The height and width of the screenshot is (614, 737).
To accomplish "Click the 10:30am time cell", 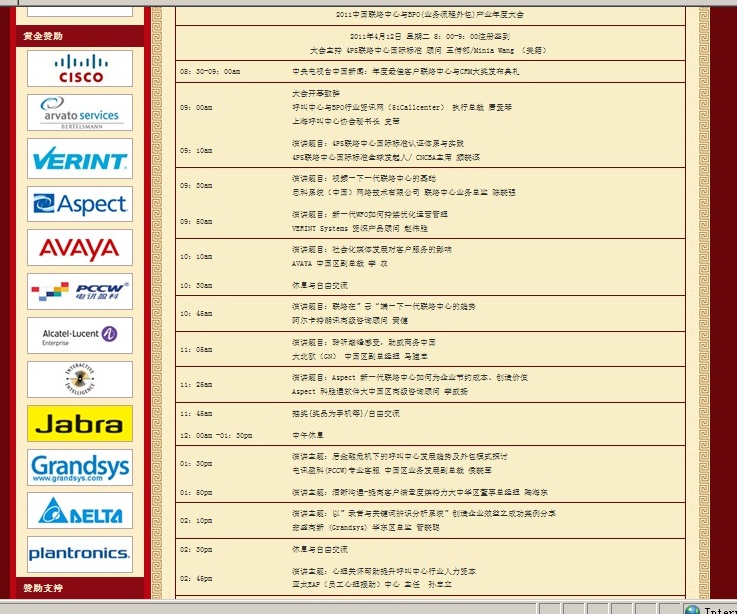I will click(x=196, y=285).
